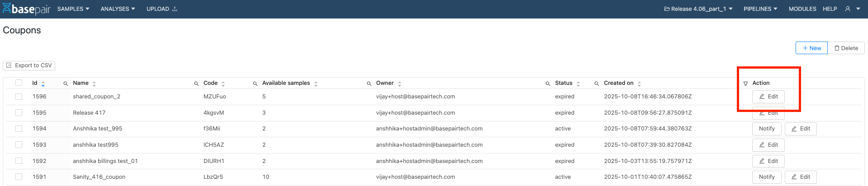Open the MODULES menu item
The height and width of the screenshot is (186, 868).
point(802,9)
